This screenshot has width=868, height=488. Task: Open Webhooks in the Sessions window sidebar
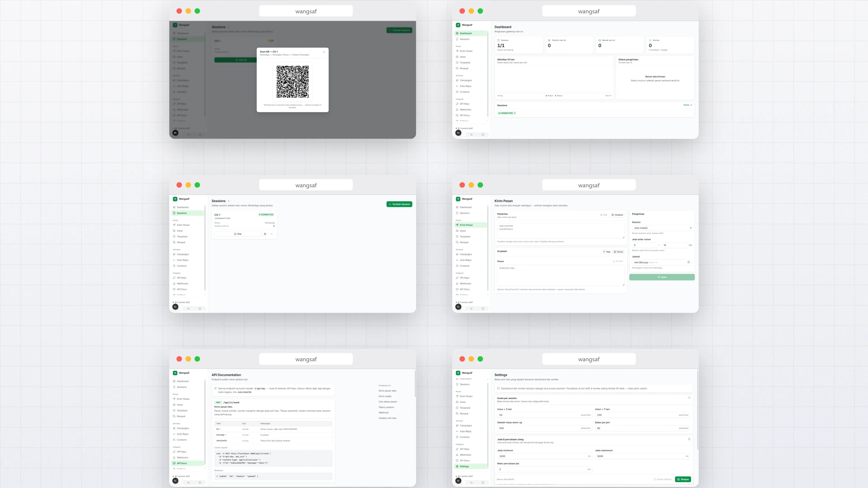pos(188,284)
